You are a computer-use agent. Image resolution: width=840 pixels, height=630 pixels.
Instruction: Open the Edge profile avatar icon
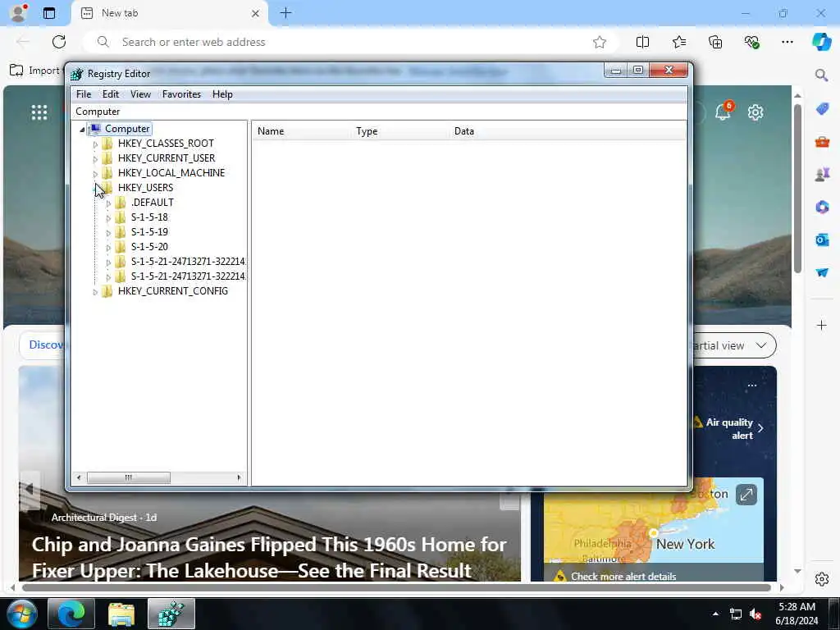tap(19, 12)
